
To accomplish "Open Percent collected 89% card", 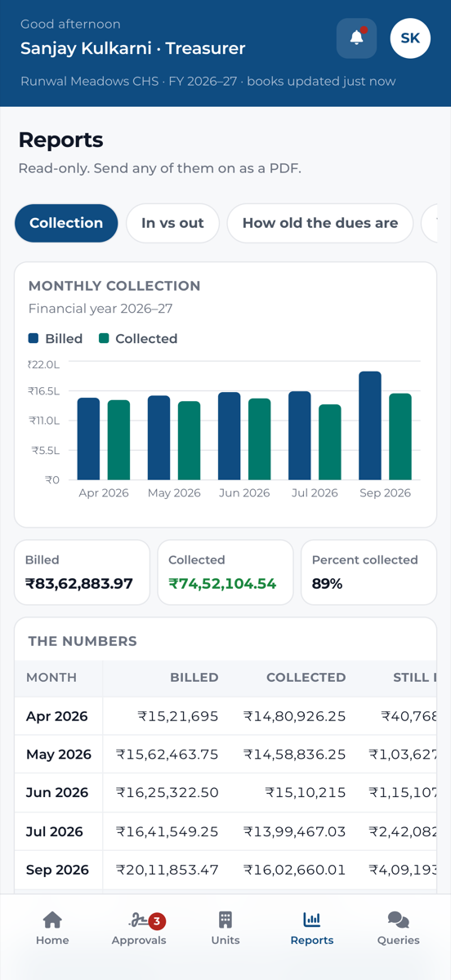I will 368,572.
